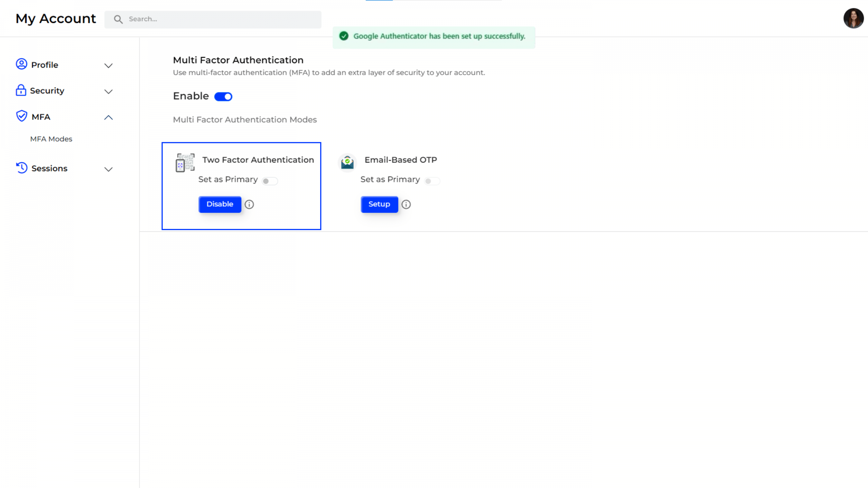The image size is (868, 488).
Task: Collapse the MFA section chevron
Action: pyautogui.click(x=108, y=117)
